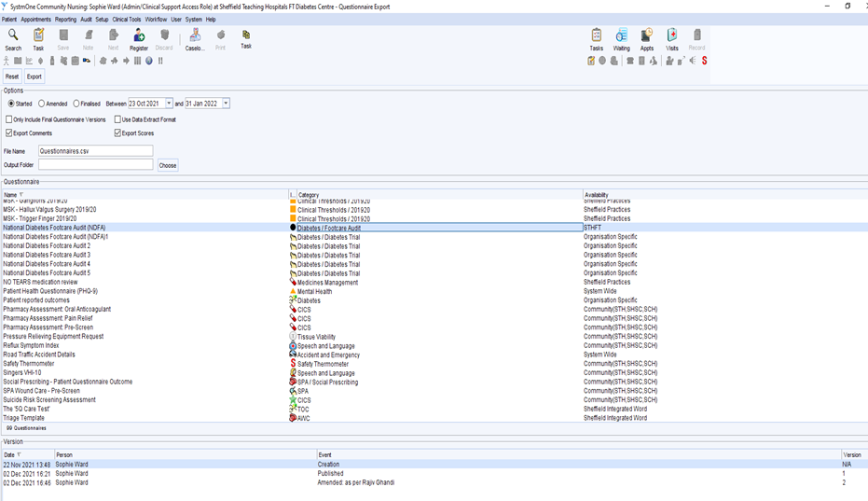The image size is (868, 501).
Task: Select Reflux Symptom Index row
Action: (x=434, y=345)
